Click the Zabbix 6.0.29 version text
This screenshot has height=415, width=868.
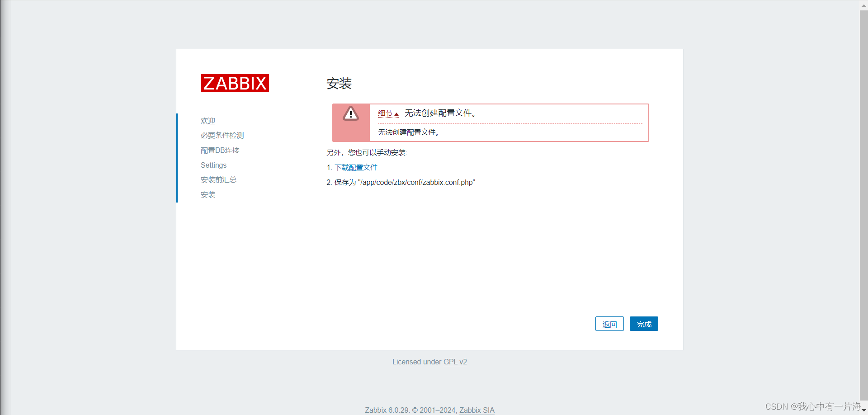[x=387, y=410]
